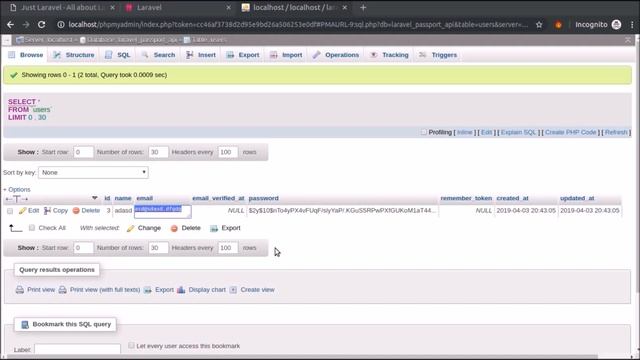Toggle Let every user access bookmark
This screenshot has width=640, height=360.
131,346
